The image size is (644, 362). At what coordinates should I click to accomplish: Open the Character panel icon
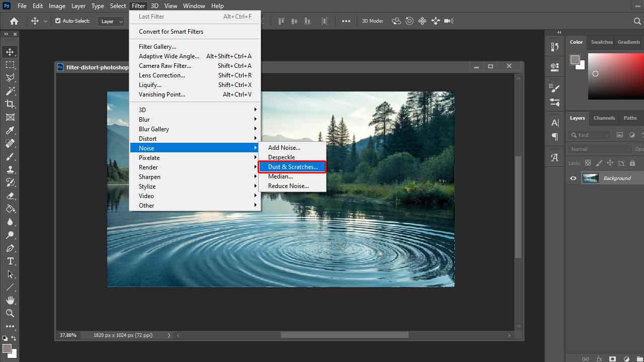coord(555,123)
